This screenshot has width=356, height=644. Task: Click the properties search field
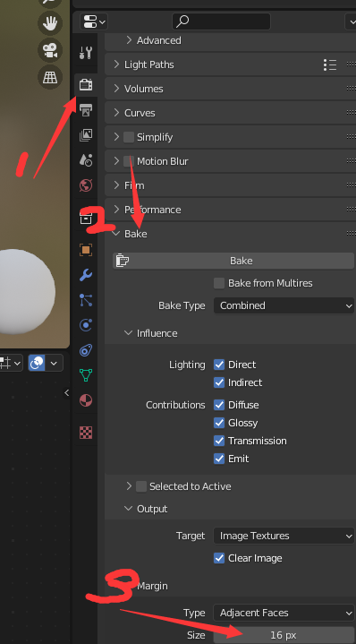tap(221, 21)
